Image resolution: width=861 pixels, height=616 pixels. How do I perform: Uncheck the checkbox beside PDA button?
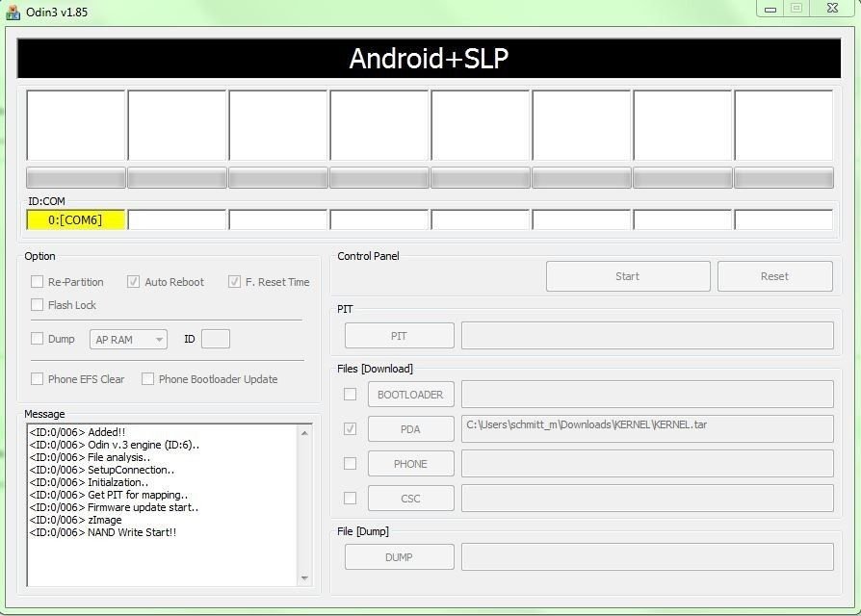(x=350, y=429)
